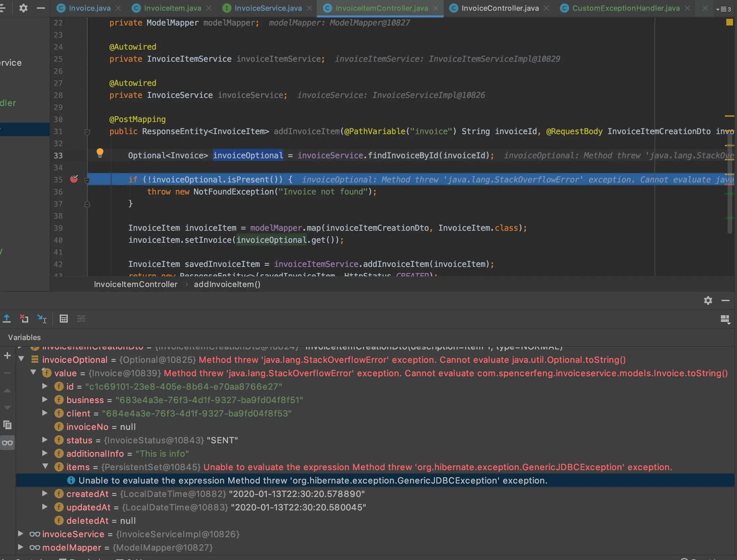Image resolution: width=737 pixels, height=560 pixels.
Task: Open the debug panel settings gear
Action: [708, 300]
